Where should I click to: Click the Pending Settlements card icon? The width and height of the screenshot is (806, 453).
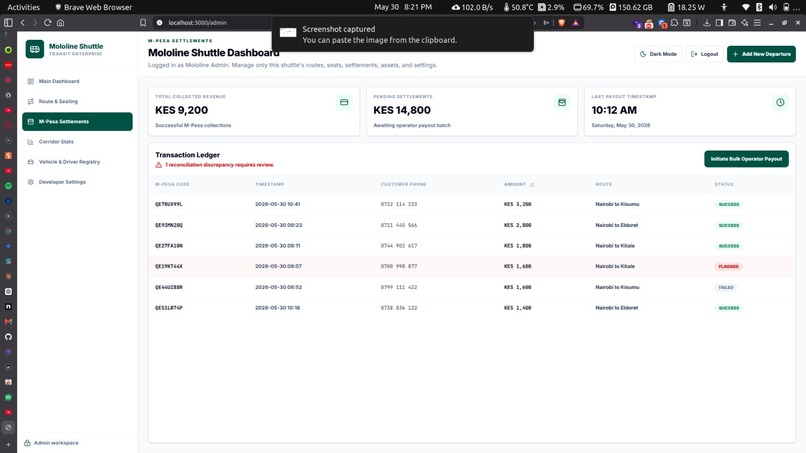tap(562, 102)
